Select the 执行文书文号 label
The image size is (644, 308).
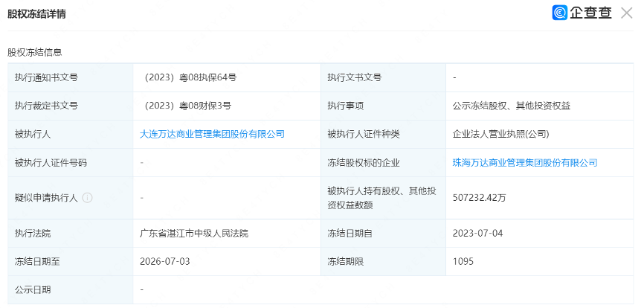(x=355, y=77)
